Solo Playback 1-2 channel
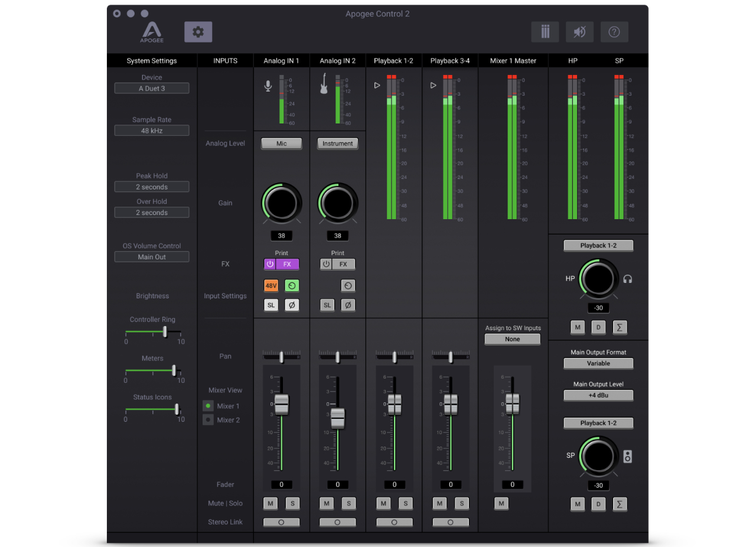This screenshot has height=547, width=756. [x=405, y=503]
